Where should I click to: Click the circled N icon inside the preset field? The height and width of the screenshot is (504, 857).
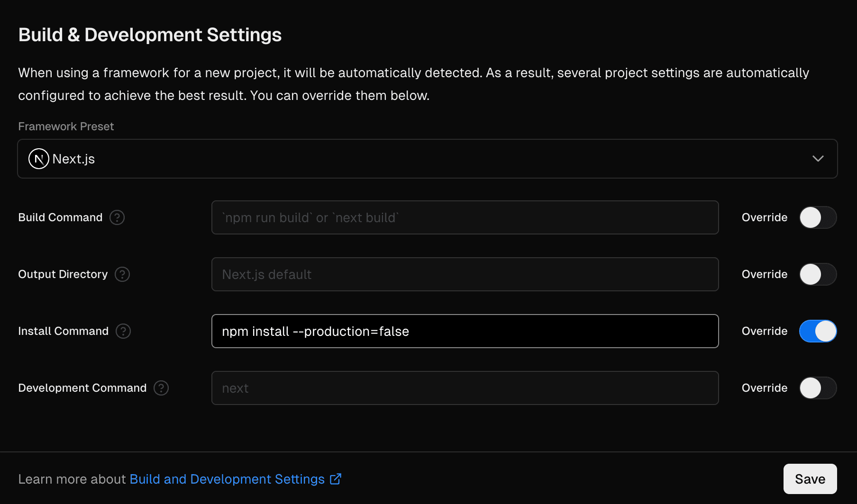pyautogui.click(x=38, y=159)
